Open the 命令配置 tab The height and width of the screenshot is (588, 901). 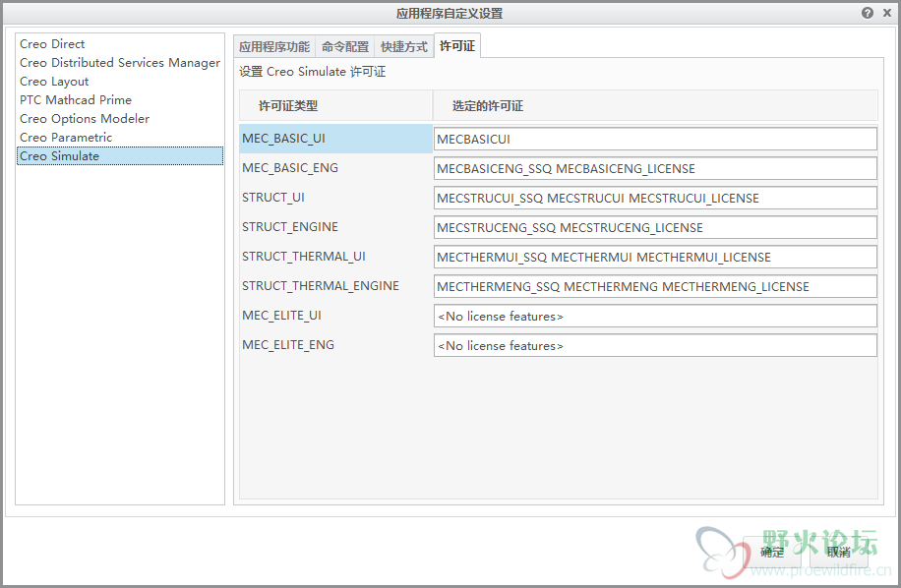tap(345, 46)
